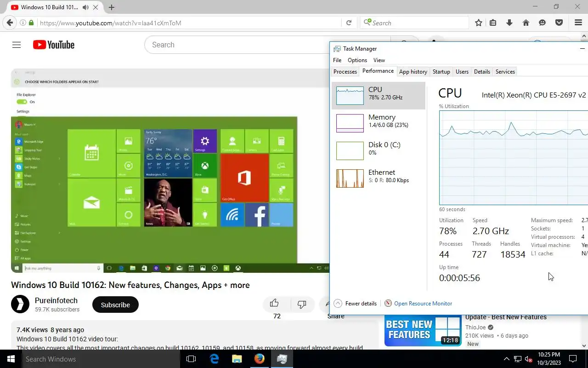Click the page scrollbar down arrow
The height and width of the screenshot is (368, 588).
pos(584,346)
